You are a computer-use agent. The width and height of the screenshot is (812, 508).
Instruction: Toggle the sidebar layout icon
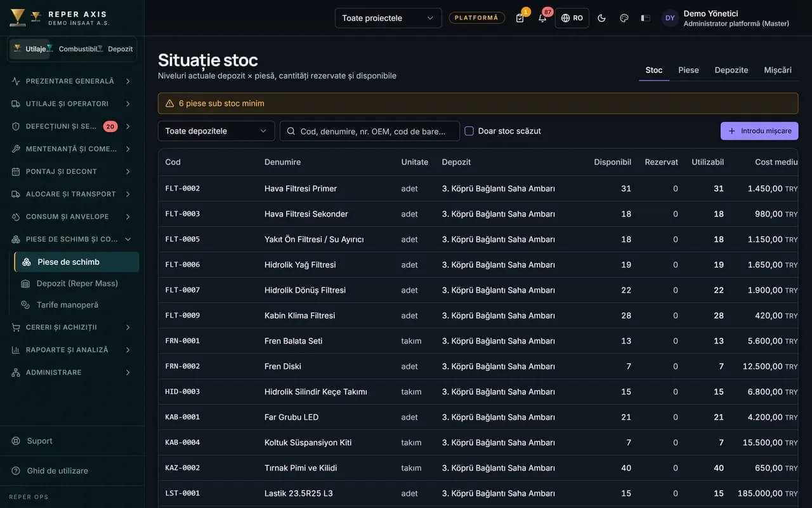pos(646,18)
